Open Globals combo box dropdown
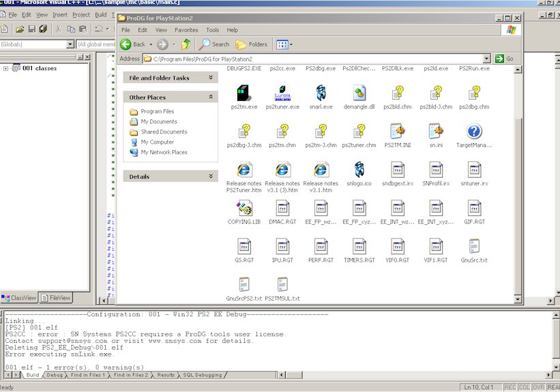560x392 pixels. point(70,44)
